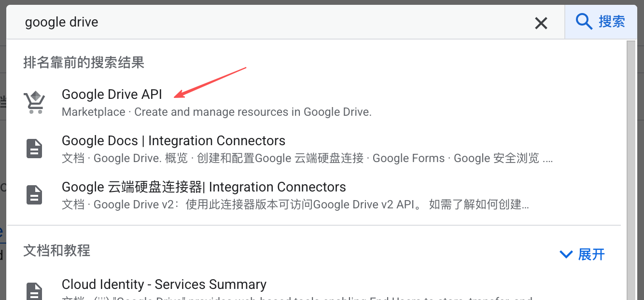This screenshot has width=644, height=300.
Task: Open Cloud Identity - Services Summary result
Action: tap(164, 284)
